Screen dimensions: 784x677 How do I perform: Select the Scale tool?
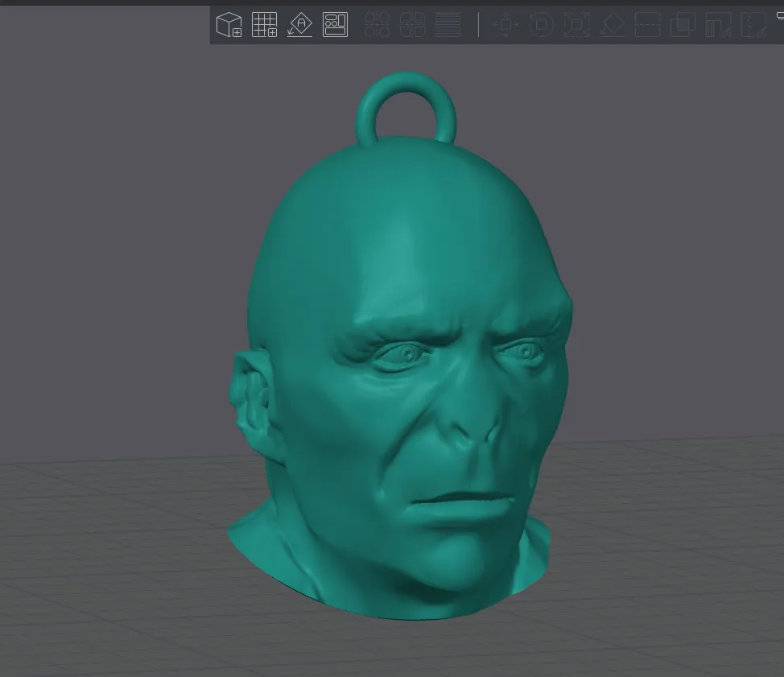pos(576,24)
